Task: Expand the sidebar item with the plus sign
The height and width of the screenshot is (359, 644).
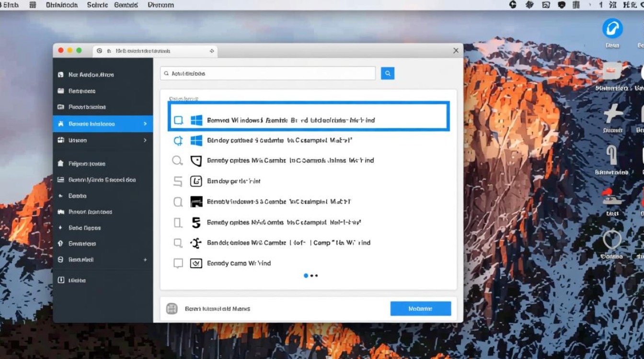Action: tap(145, 259)
